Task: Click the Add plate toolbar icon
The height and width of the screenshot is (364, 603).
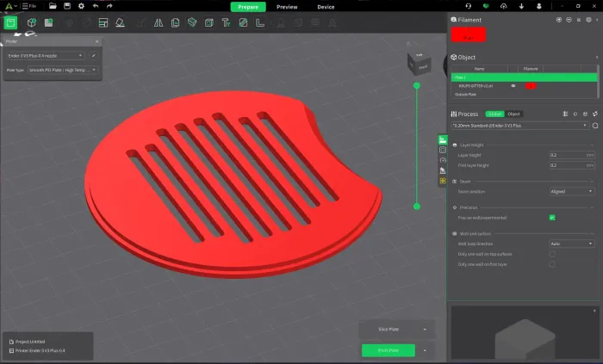Action: pyautogui.click(x=50, y=22)
